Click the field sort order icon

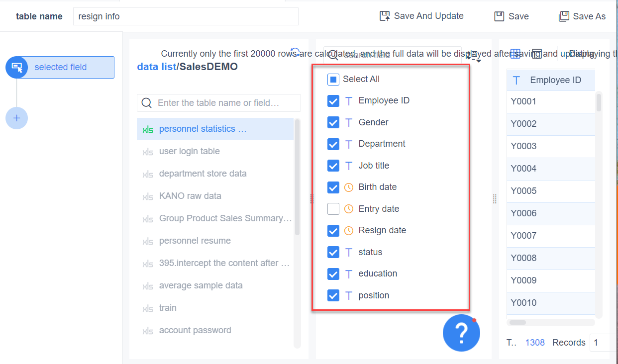click(x=473, y=55)
